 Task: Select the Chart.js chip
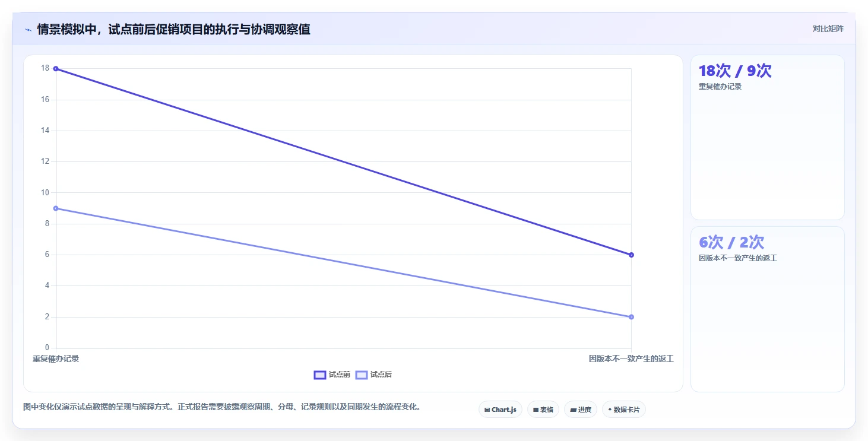(500, 410)
